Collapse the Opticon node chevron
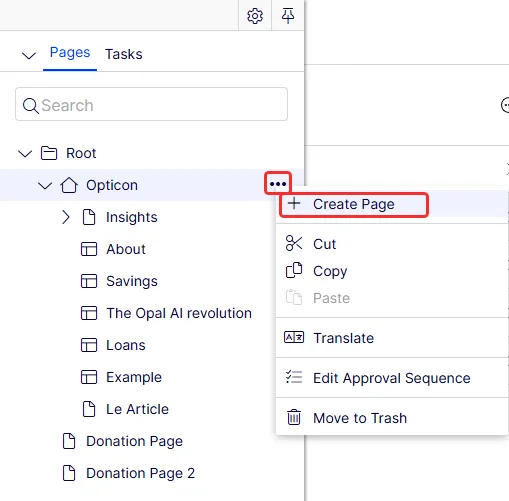509x501 pixels. point(45,185)
